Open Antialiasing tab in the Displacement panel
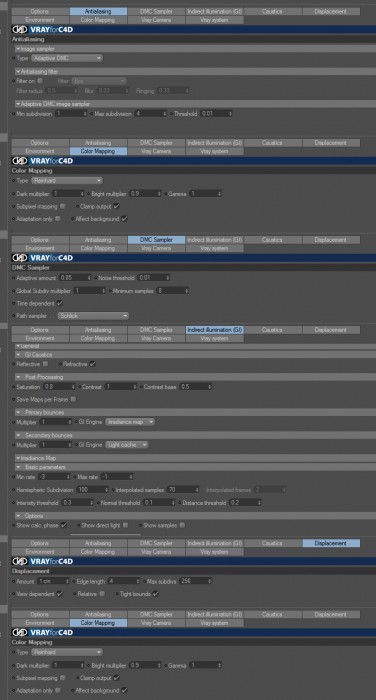Screen dimensions: 376x700 click(98, 543)
